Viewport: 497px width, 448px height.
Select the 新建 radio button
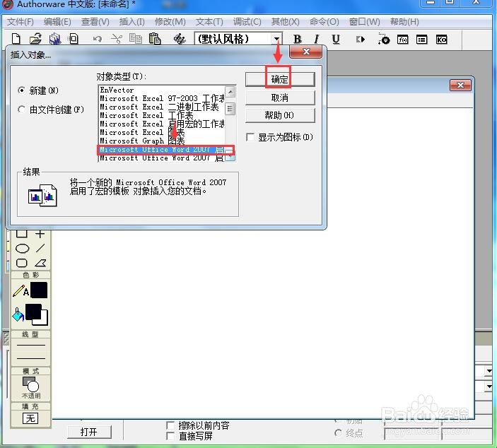click(x=21, y=90)
